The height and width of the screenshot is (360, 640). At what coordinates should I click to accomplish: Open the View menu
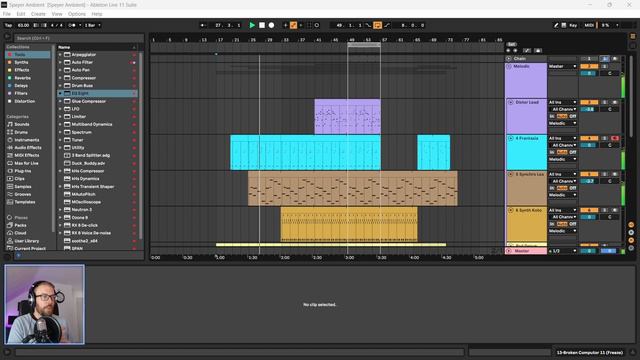point(57,14)
